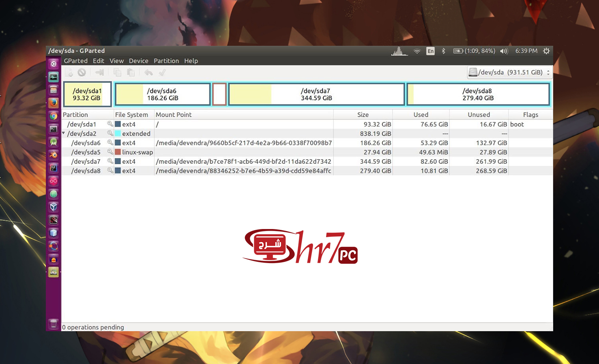Select the small red swap block in disk map

tap(219, 94)
